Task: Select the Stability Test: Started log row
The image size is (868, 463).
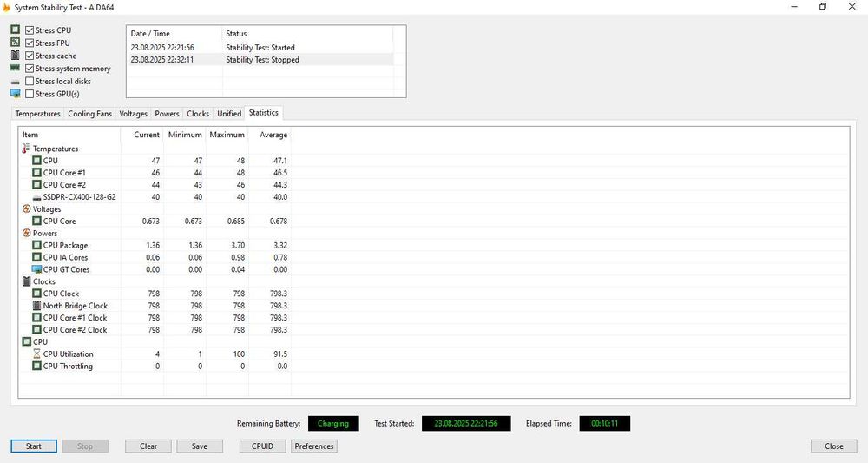Action: [x=260, y=48]
